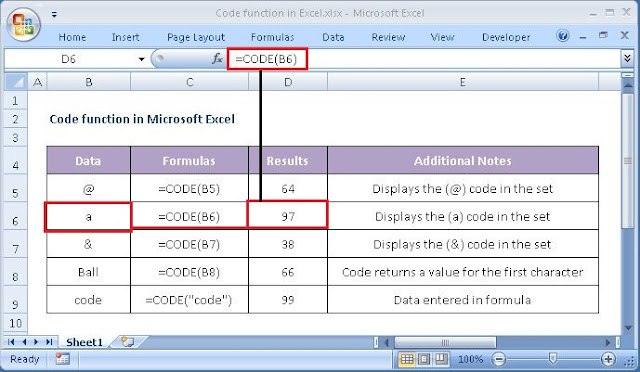Click note 'Data entered in formula'
Screen dimensions: 640x372
tap(462, 300)
